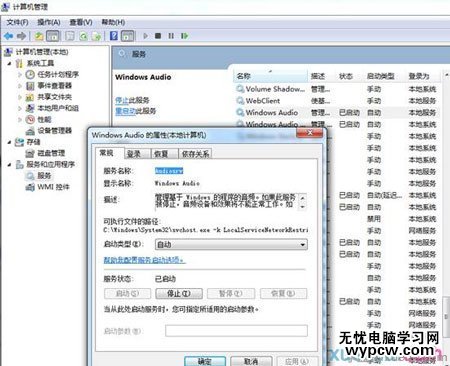Click the Restart service toolbar icon
This screenshot has height=366, width=450.
[184, 36]
